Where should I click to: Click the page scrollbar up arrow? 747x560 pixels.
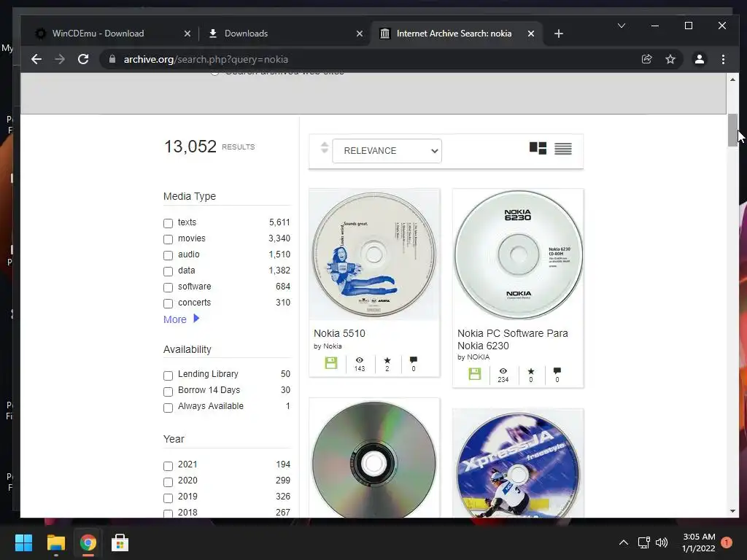pyautogui.click(x=732, y=79)
